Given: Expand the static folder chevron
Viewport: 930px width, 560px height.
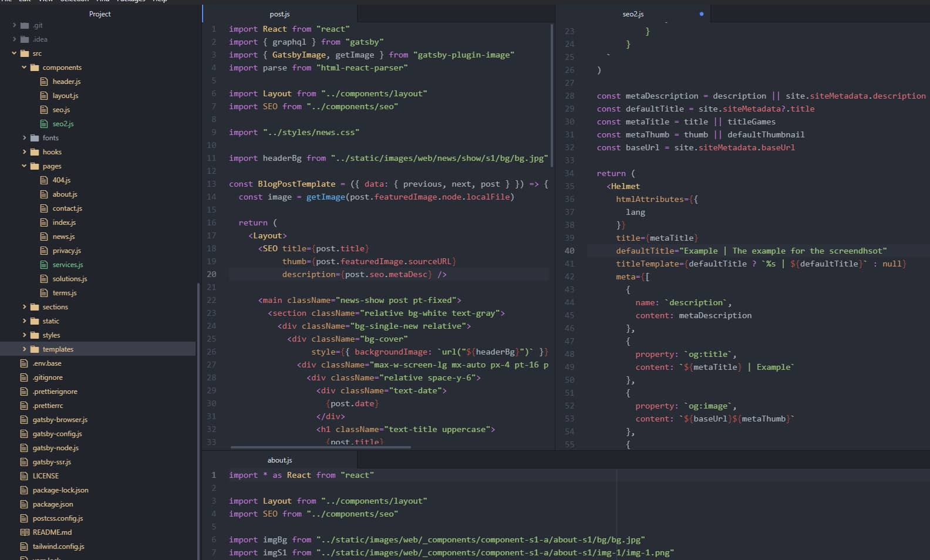Looking at the screenshot, I should click(24, 321).
